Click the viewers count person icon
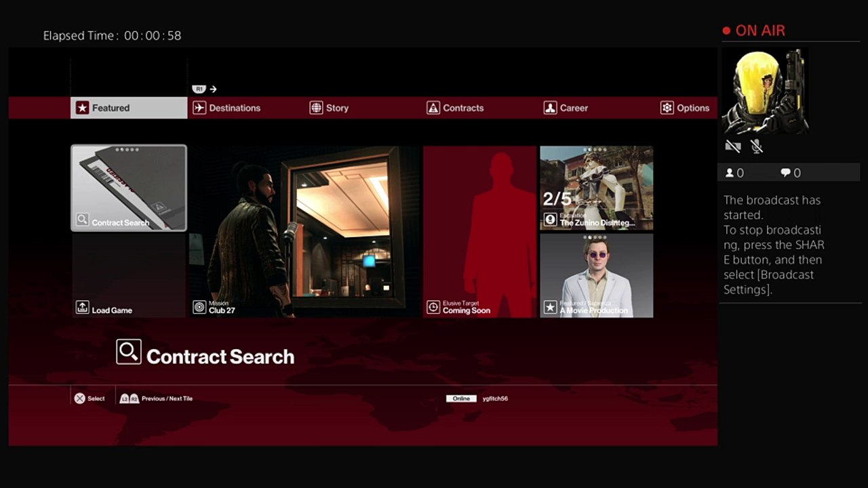Viewport: 868px width, 488px height. point(730,173)
